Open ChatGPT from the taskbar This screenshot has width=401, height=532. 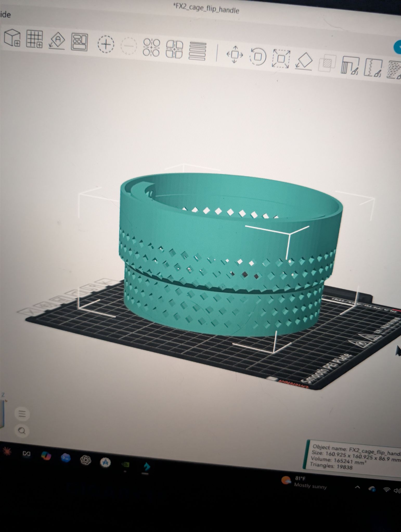(86, 461)
